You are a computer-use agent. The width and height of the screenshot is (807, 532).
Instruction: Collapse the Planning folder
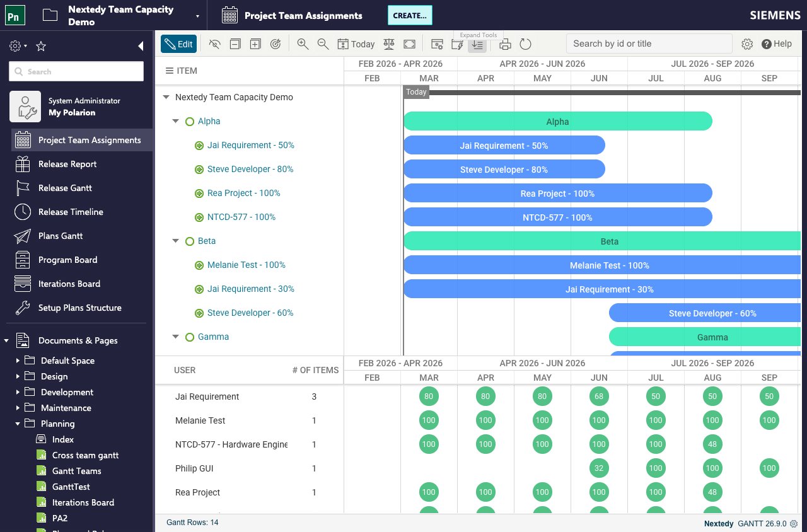click(18, 424)
